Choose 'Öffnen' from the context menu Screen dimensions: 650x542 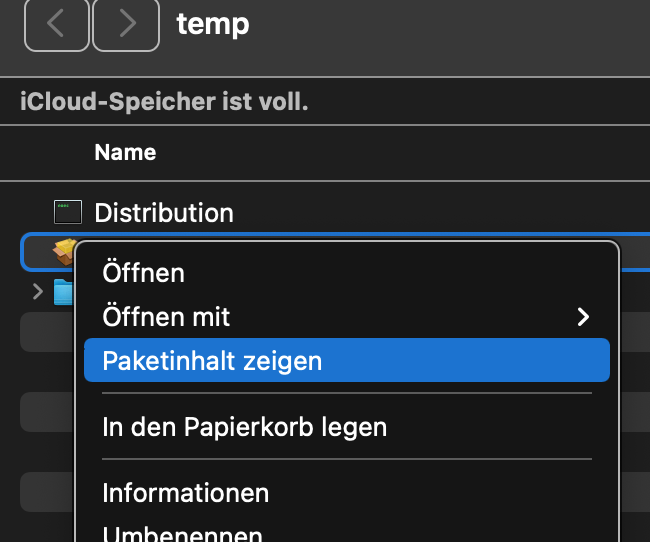click(144, 273)
